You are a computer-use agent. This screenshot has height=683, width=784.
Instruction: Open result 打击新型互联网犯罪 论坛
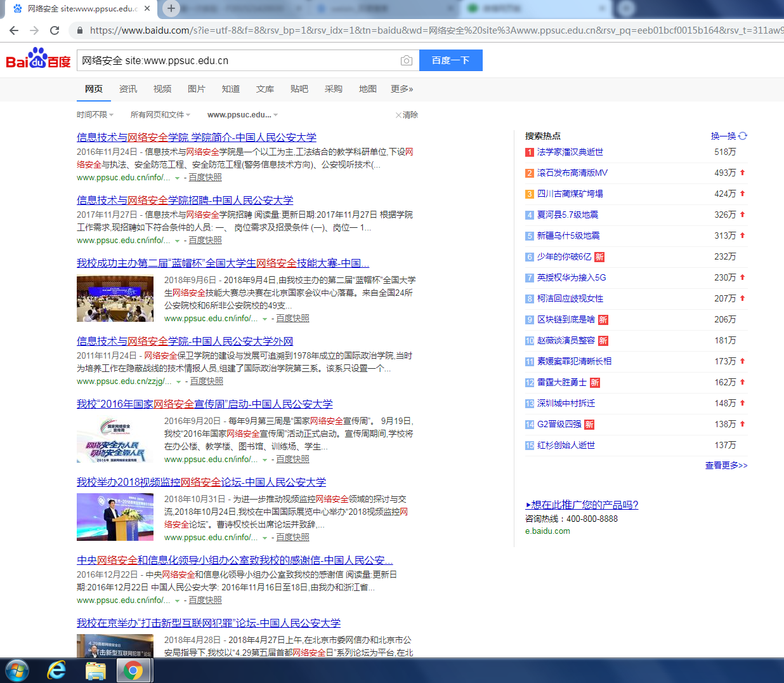point(209,623)
